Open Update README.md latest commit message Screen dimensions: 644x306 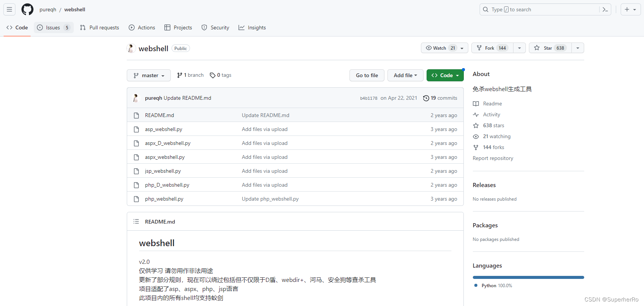coord(187,98)
